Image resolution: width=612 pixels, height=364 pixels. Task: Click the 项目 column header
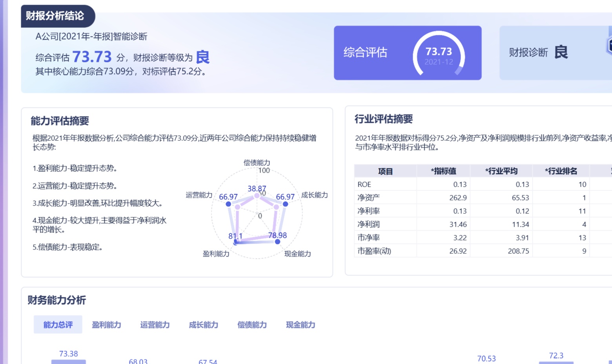coord(385,171)
